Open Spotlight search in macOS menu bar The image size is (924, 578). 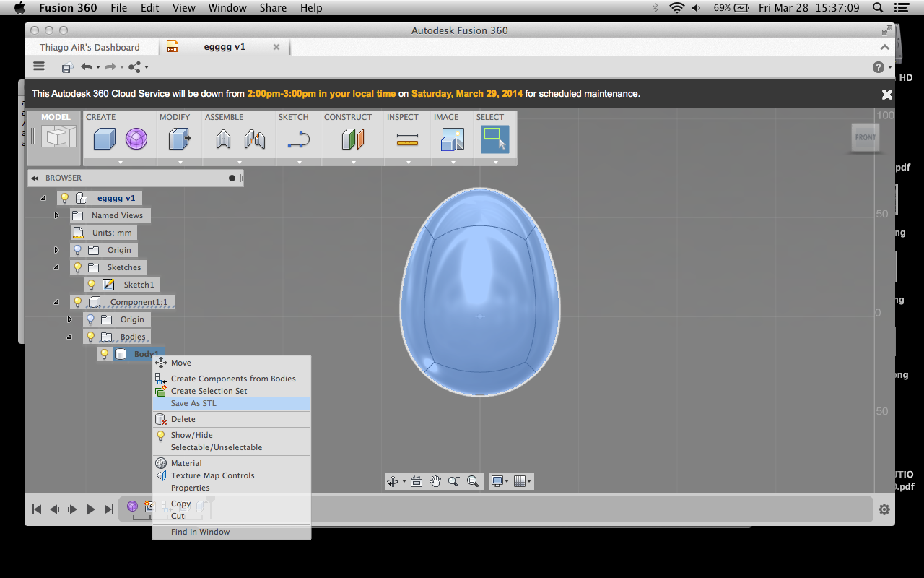coord(878,8)
